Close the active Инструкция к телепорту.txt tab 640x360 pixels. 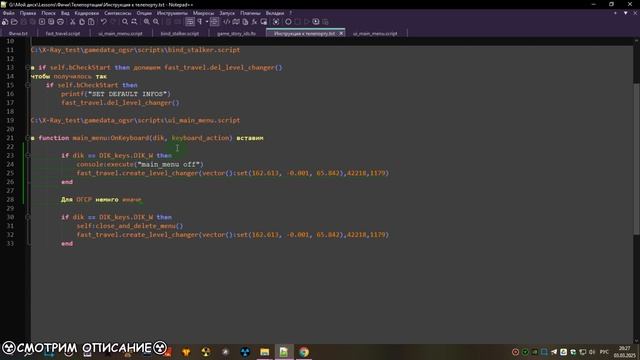coord(341,33)
